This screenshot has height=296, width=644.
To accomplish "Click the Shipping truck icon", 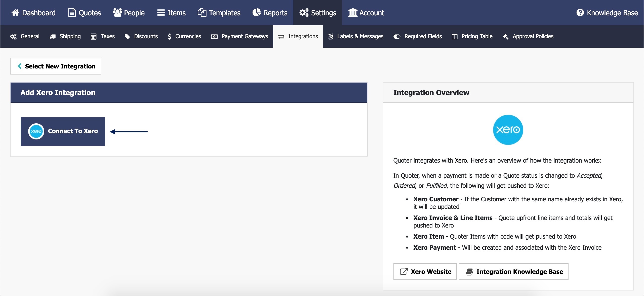I will (x=53, y=37).
